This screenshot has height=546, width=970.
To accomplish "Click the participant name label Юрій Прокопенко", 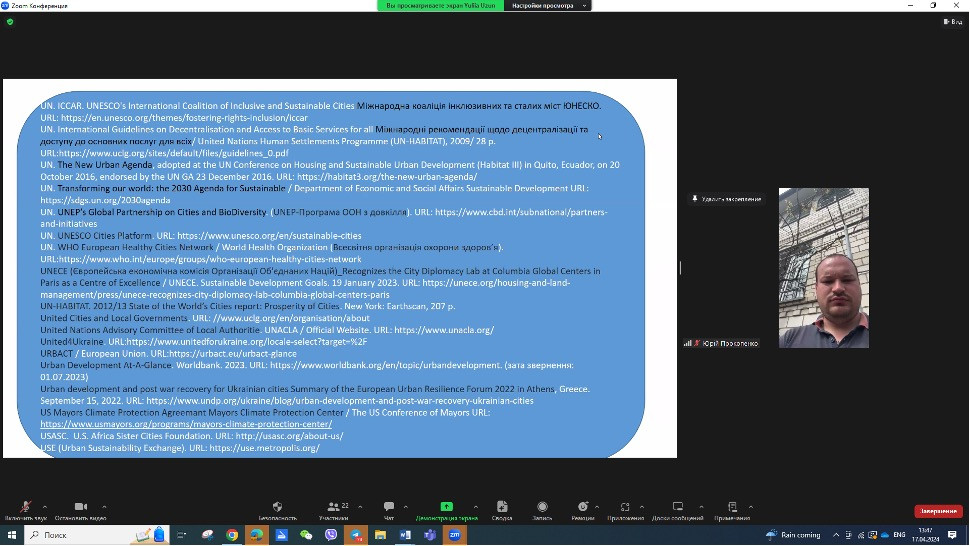I will coord(730,343).
